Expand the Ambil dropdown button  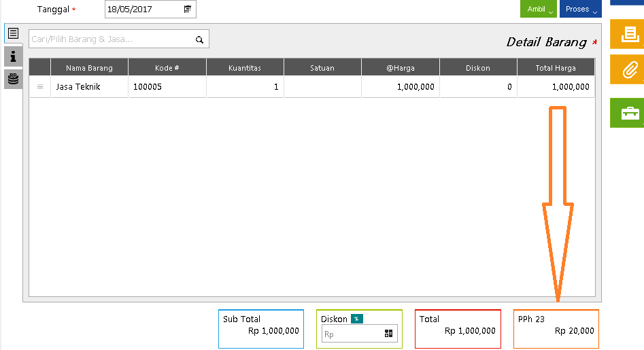pos(539,10)
